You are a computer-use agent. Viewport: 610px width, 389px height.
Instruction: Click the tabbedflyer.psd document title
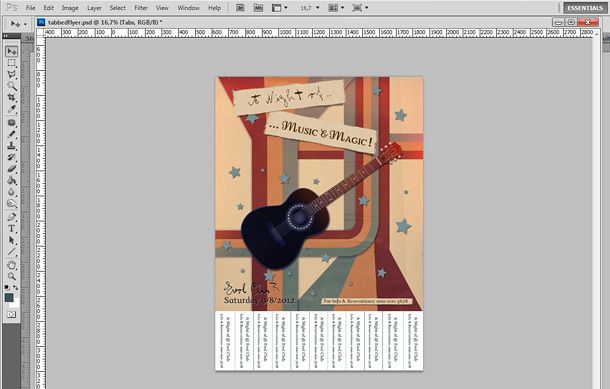click(x=105, y=23)
